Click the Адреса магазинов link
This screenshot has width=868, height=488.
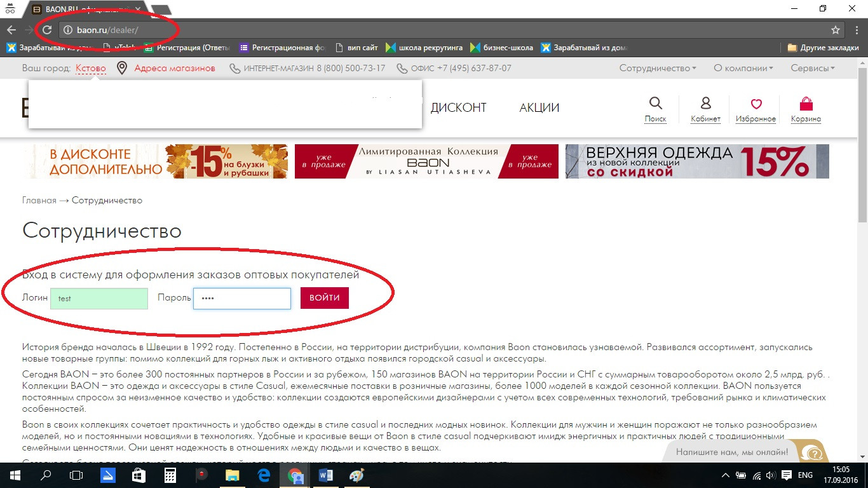tap(175, 68)
